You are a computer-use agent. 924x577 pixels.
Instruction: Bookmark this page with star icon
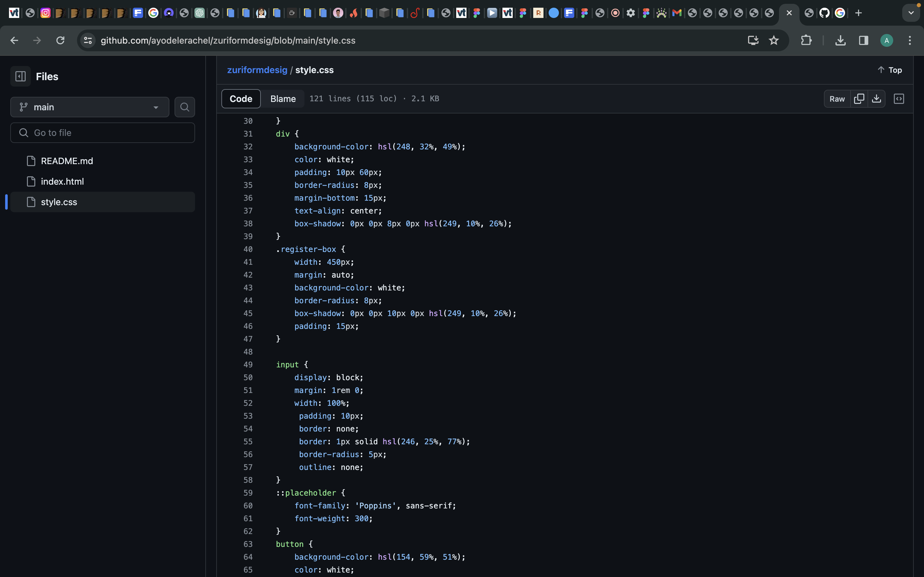[x=774, y=40]
